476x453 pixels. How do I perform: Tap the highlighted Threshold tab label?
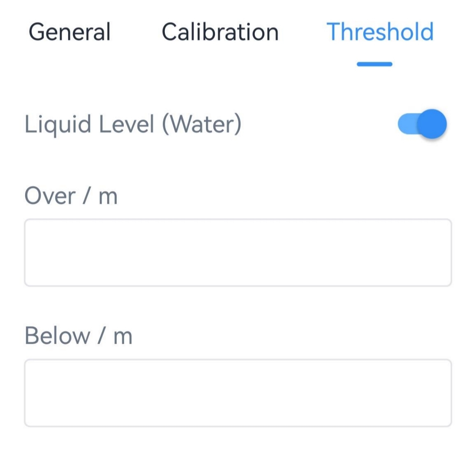(x=379, y=32)
